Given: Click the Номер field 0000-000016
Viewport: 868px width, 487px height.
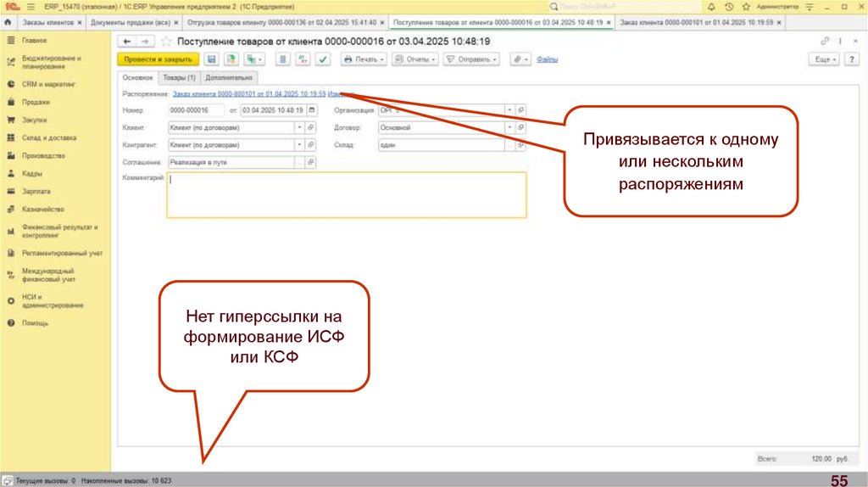Looking at the screenshot, I should [x=196, y=110].
